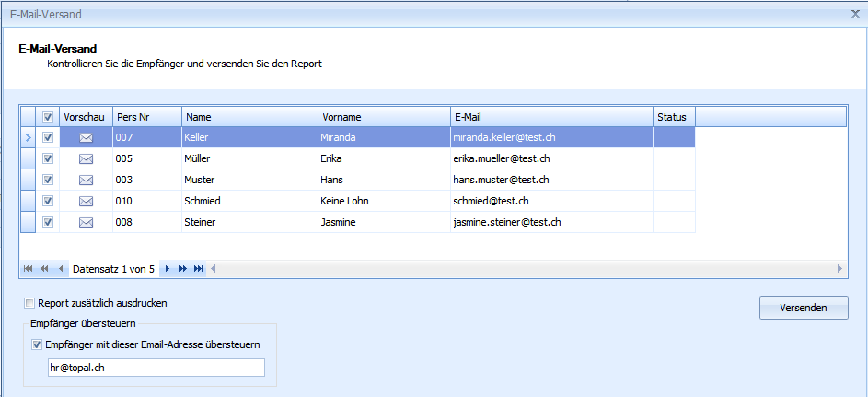Enable 'Report zusätzlich ausdrucken' checkbox

[x=29, y=303]
